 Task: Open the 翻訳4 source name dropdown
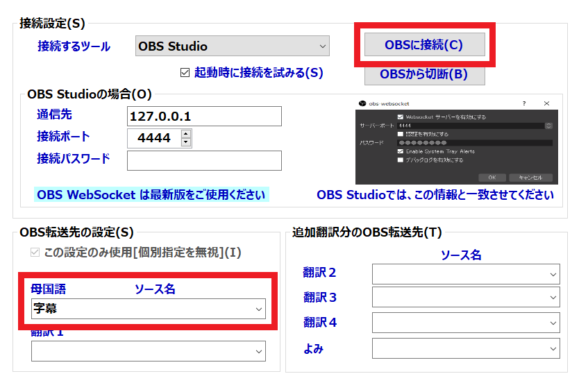coord(466,323)
